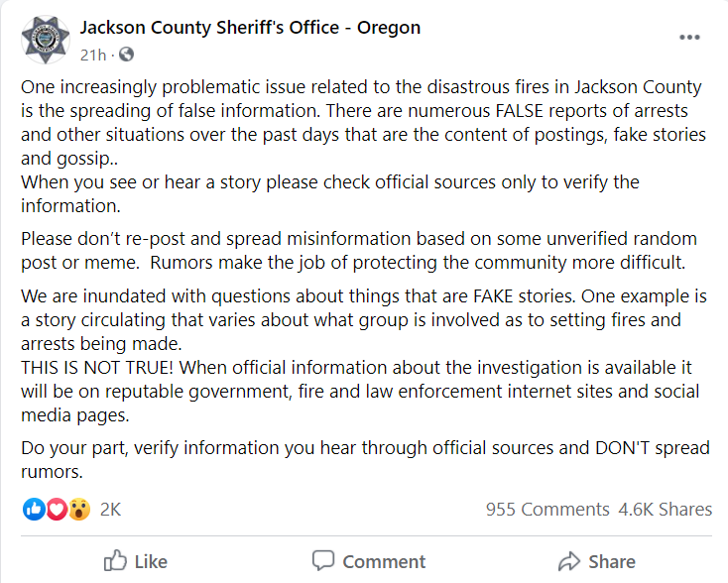The image size is (728, 583).
Task: View the 2K reactions count
Action: 110,510
